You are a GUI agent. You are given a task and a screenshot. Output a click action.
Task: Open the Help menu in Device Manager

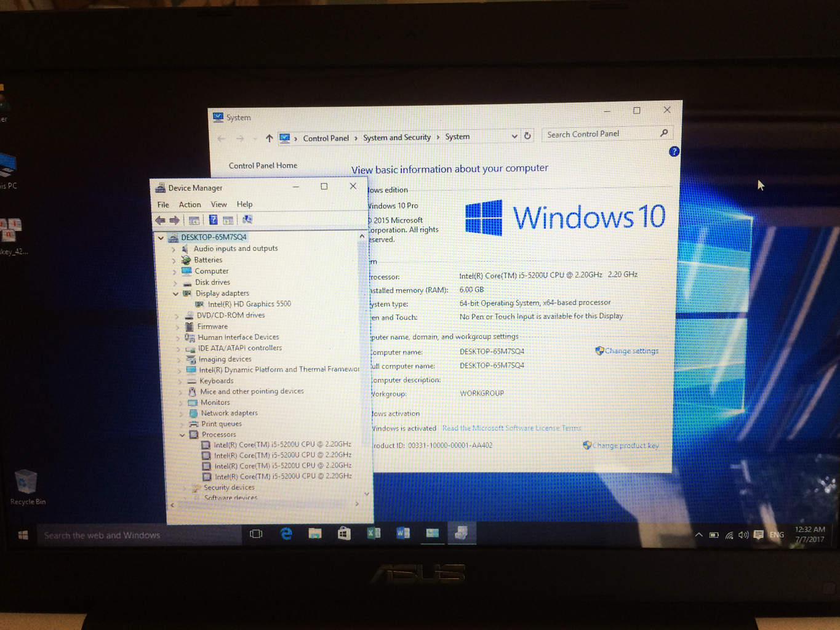245,204
